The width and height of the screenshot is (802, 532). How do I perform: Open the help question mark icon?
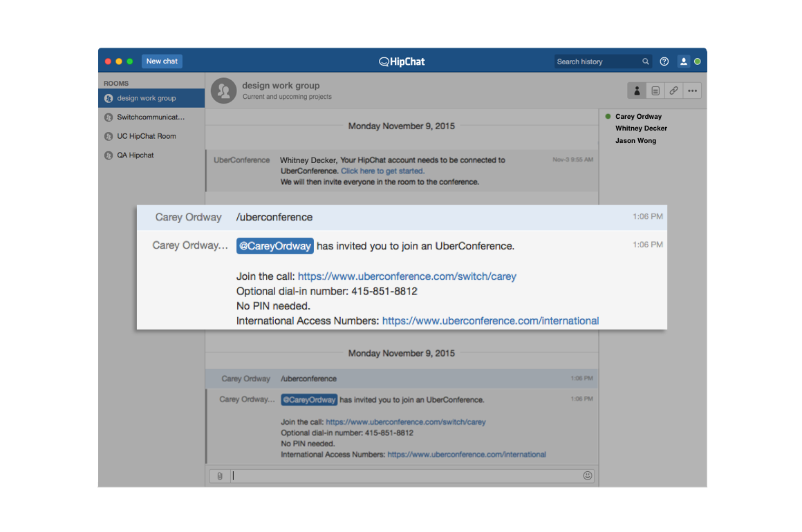(x=664, y=61)
